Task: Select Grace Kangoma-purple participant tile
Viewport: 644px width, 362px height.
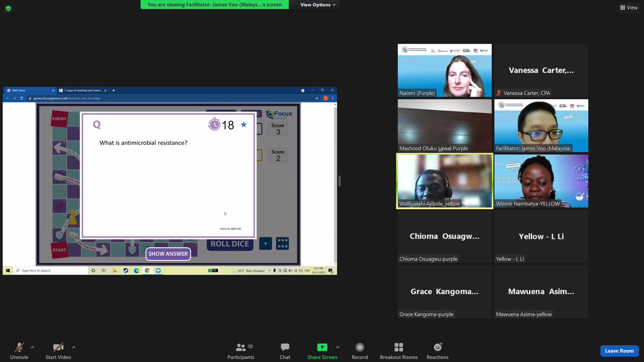Action: click(444, 292)
